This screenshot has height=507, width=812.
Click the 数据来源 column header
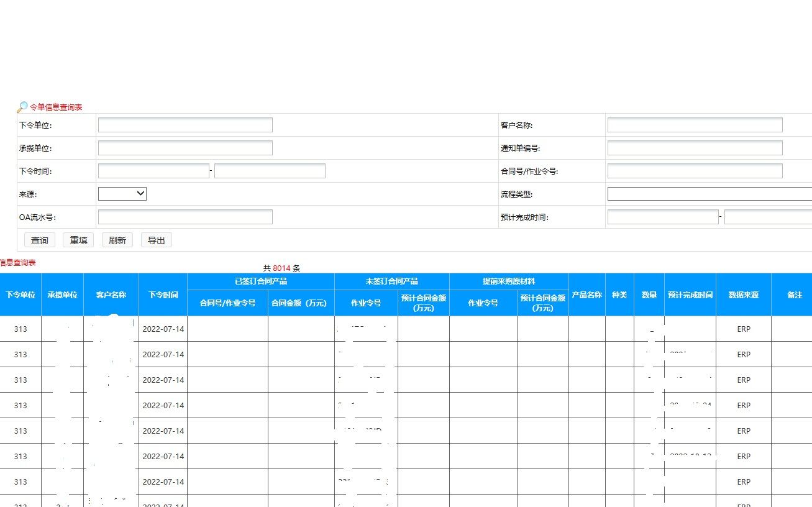tap(743, 295)
